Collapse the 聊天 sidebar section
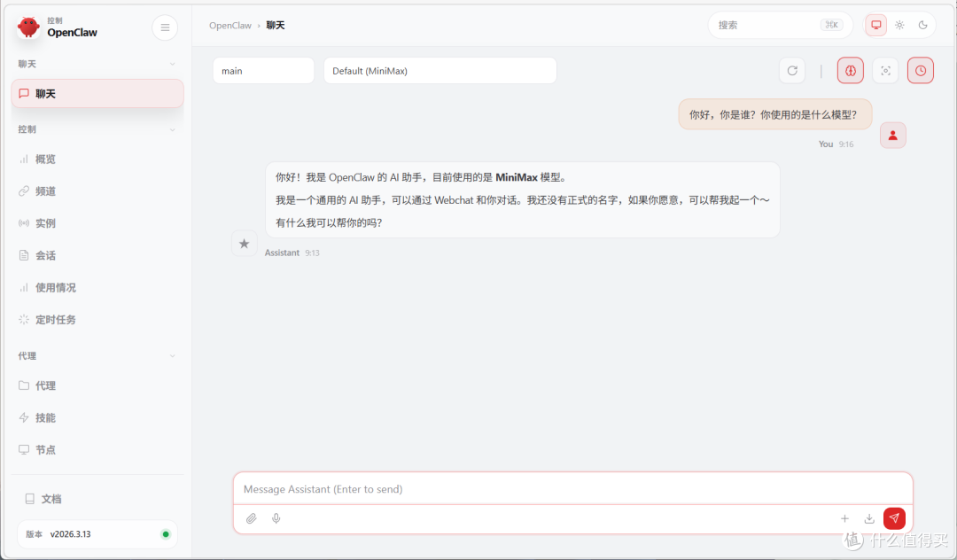 tap(97, 64)
